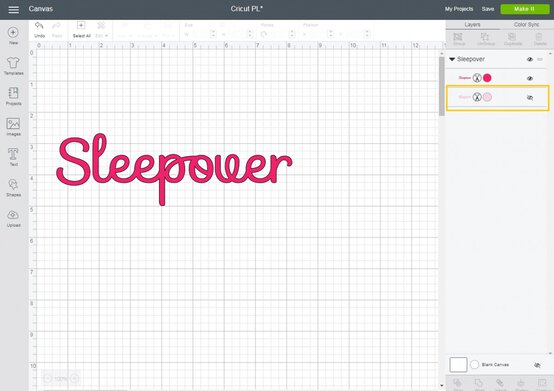Click the Size width stepper
This screenshot has width=554, height=391.
click(x=213, y=34)
